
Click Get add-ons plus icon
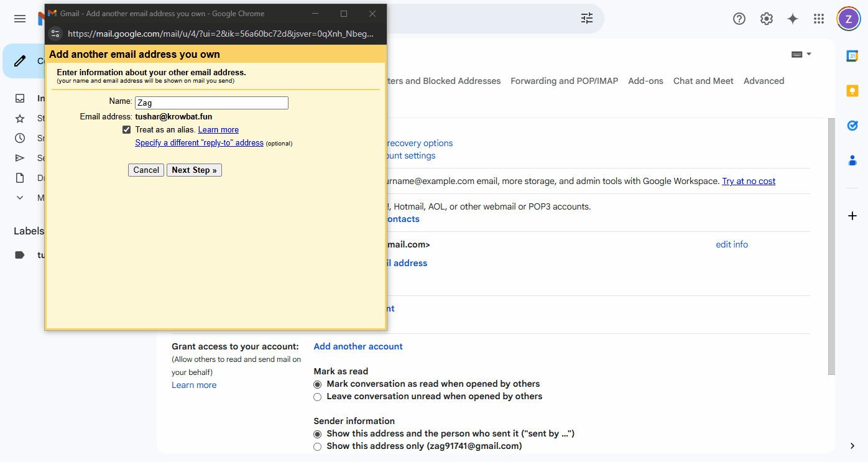click(852, 216)
